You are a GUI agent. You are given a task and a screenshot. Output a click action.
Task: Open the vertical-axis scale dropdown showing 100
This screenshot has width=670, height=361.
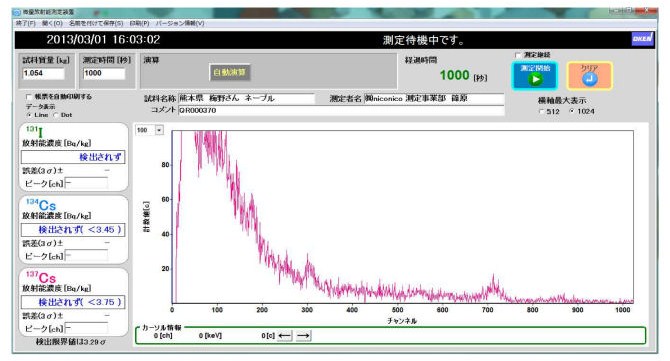[x=159, y=130]
